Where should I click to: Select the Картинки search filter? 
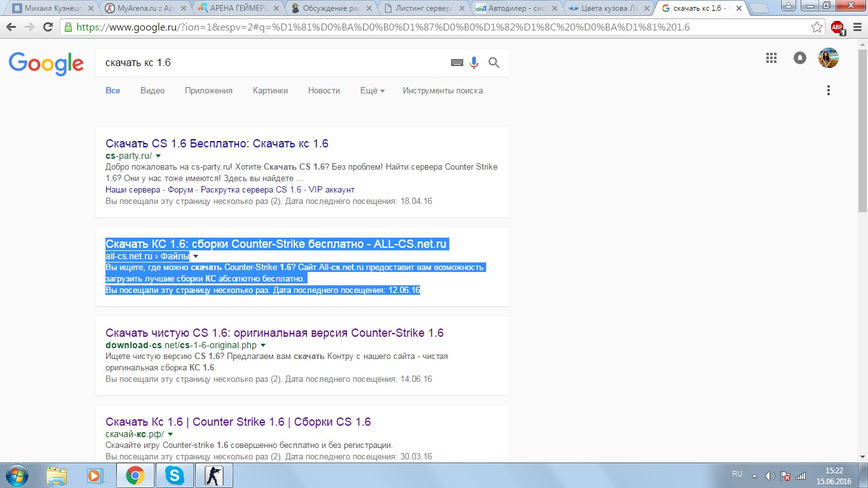[x=270, y=91]
